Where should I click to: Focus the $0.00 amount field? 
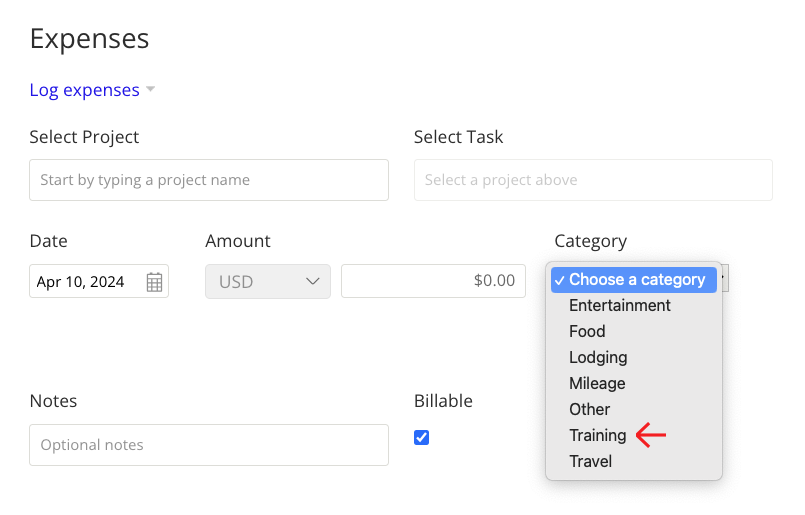[433, 281]
